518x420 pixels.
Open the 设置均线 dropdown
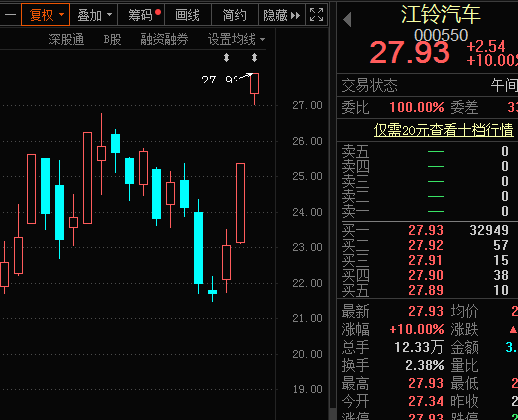[x=236, y=39]
